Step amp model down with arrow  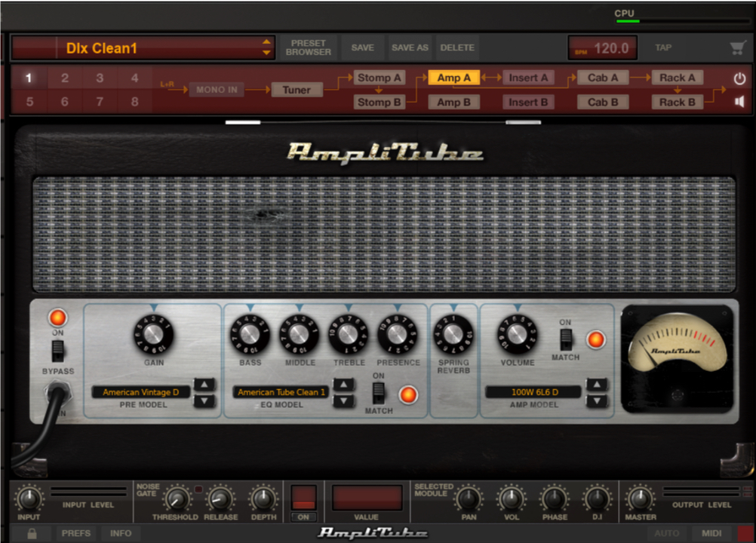pos(597,400)
